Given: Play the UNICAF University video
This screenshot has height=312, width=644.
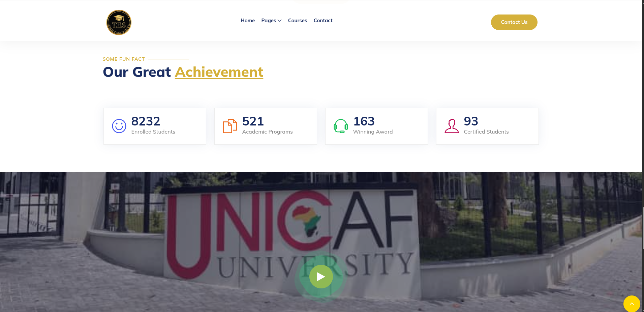Looking at the screenshot, I should click(321, 277).
